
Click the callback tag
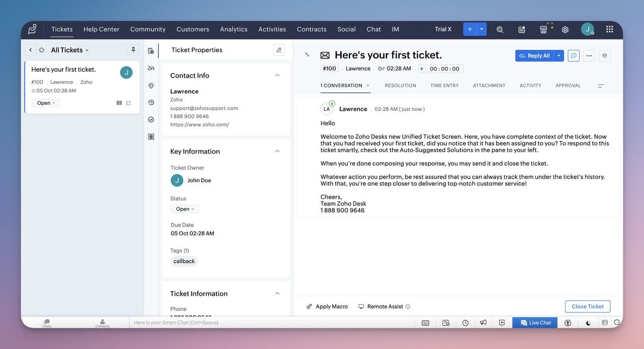point(184,261)
